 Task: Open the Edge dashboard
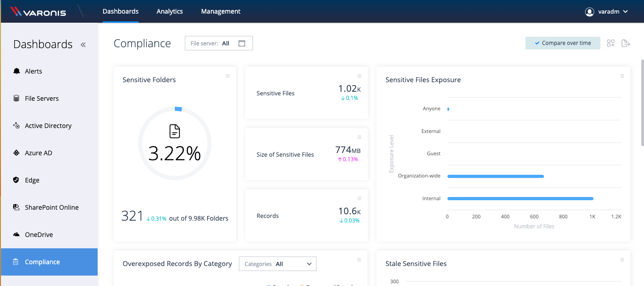31,180
